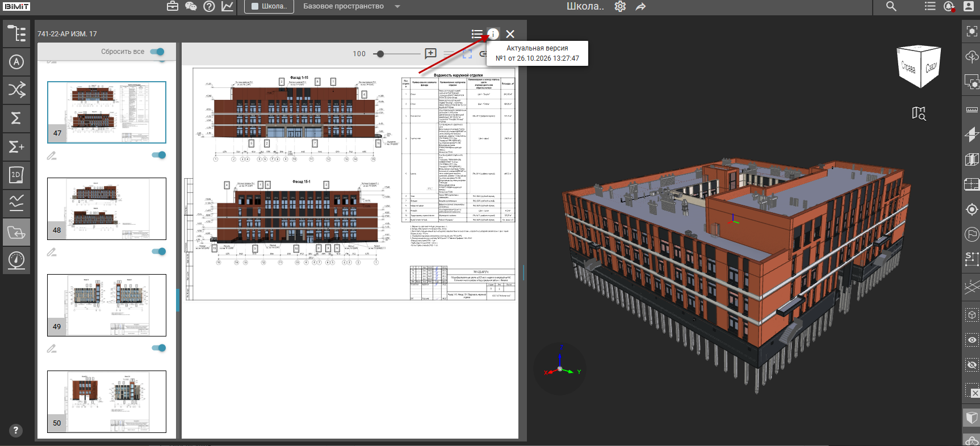Toggle the switch below sheet 49 thumbnail
This screenshot has width=980, height=446.
click(x=159, y=348)
